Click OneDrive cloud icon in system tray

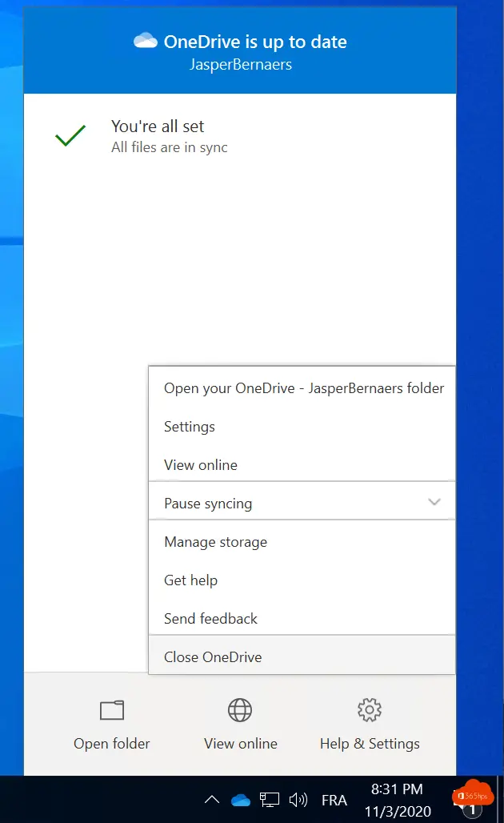click(x=241, y=800)
